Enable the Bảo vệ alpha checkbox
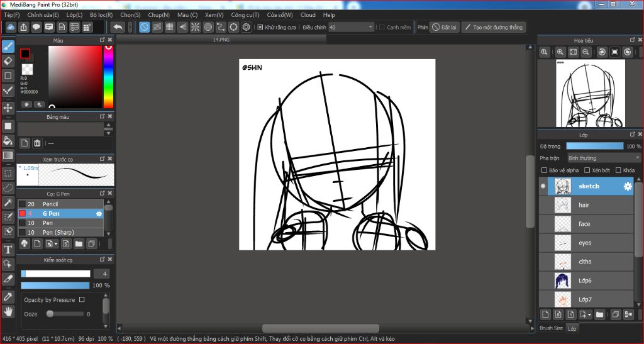The width and height of the screenshot is (644, 344). pos(545,170)
